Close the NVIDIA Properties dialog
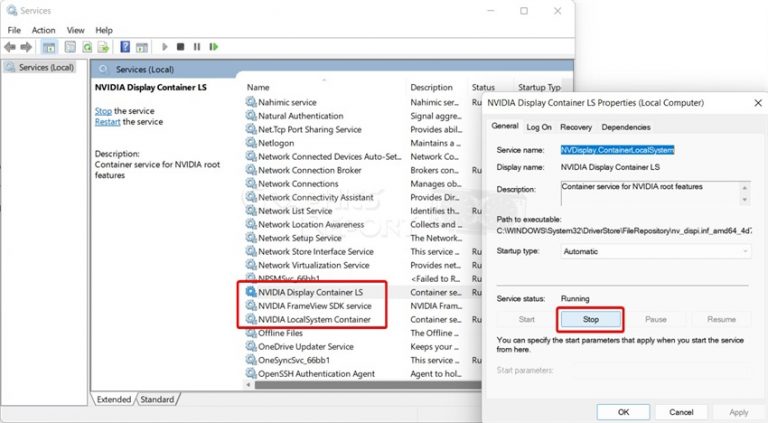The image size is (768, 423). tap(758, 103)
